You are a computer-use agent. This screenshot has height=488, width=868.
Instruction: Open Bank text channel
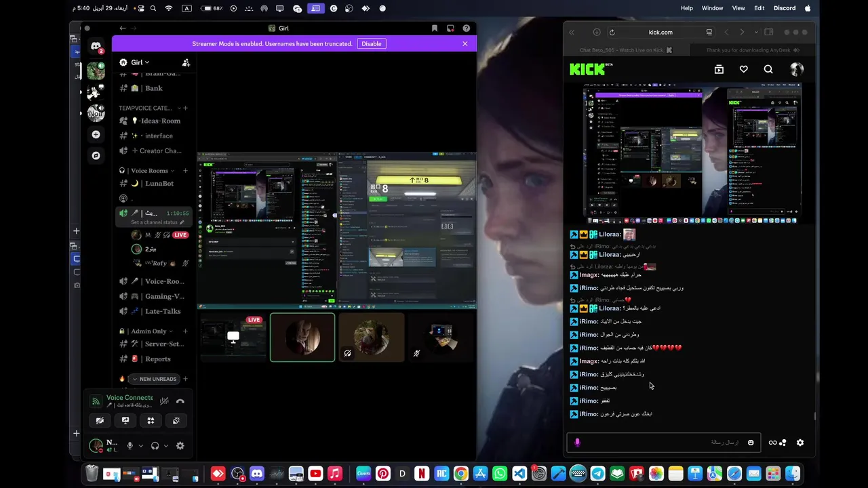click(x=154, y=88)
